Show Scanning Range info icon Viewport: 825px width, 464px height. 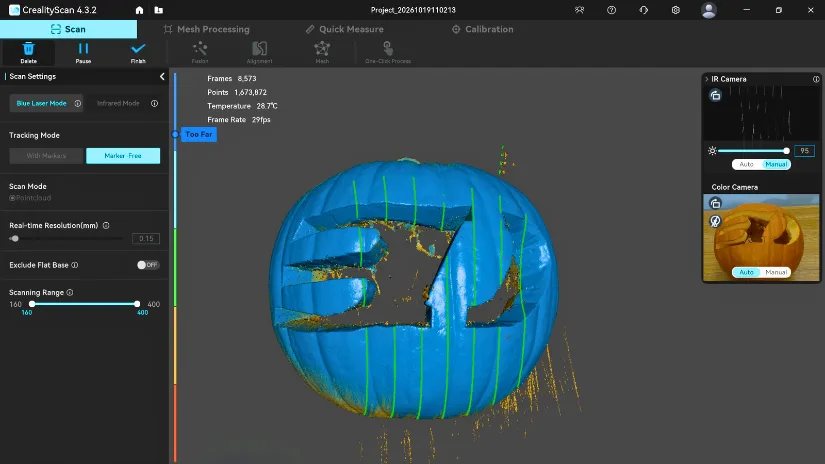tap(70, 292)
